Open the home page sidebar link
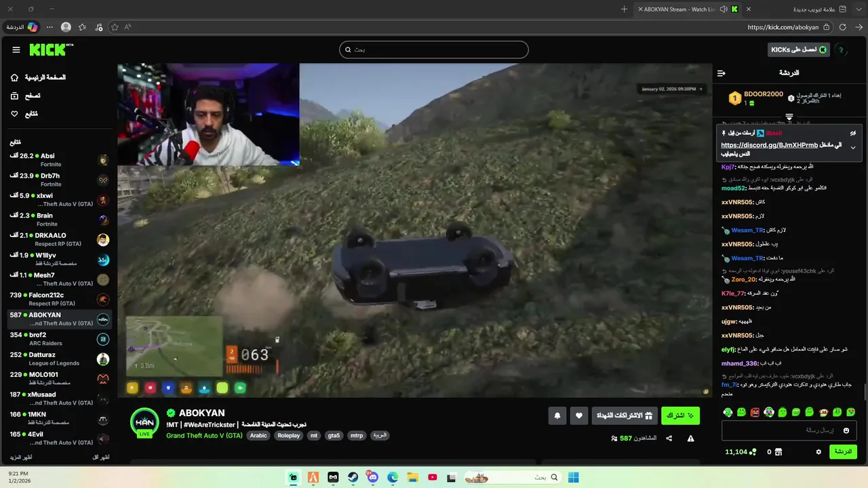The width and height of the screenshot is (868, 488). click(38, 78)
